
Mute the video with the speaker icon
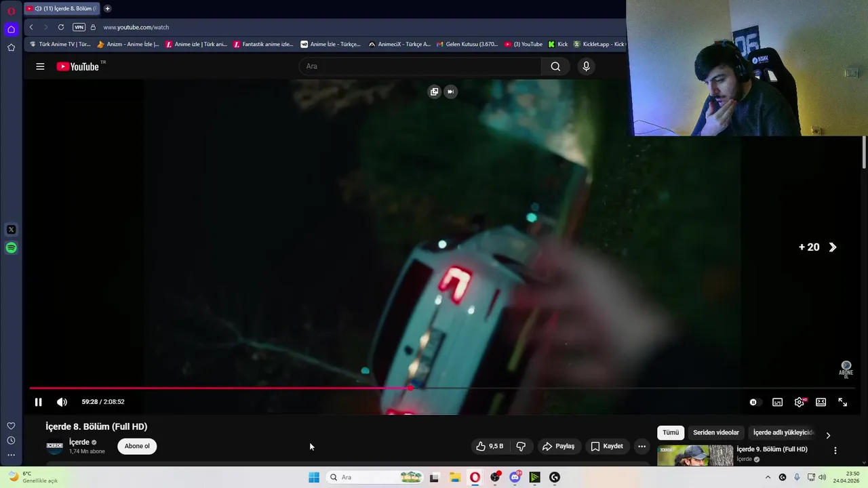(62, 402)
